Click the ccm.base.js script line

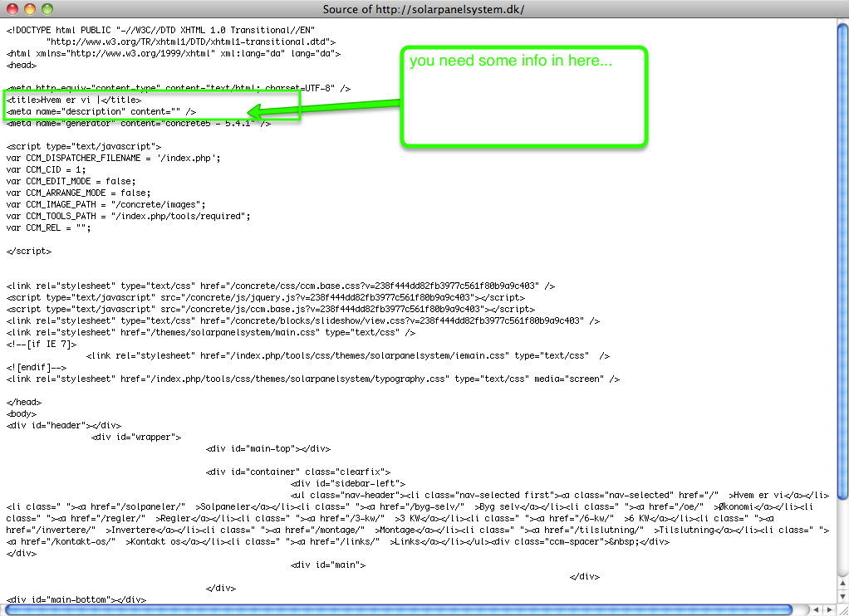click(271, 309)
